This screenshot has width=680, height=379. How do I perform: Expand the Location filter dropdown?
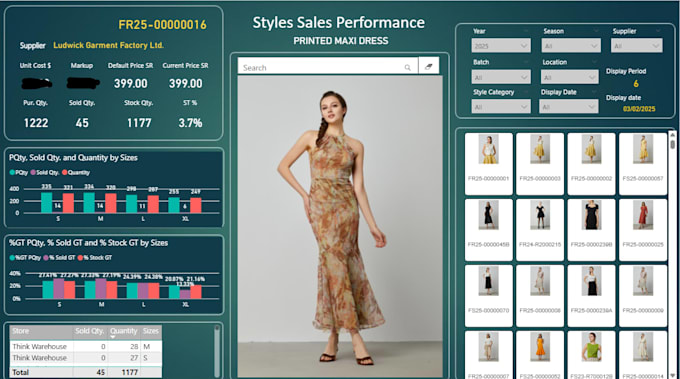[569, 77]
